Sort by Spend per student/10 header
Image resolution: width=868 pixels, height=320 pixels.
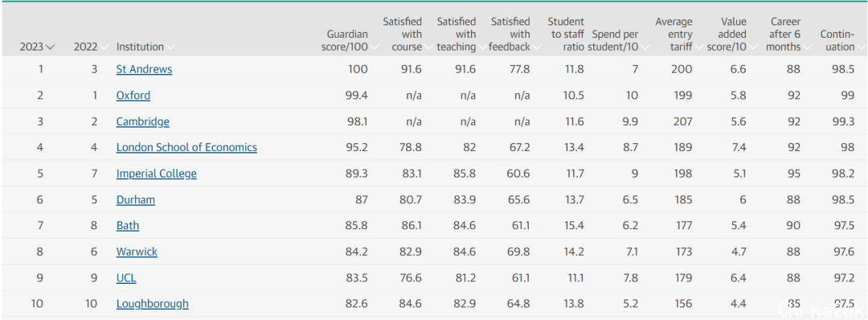point(615,40)
